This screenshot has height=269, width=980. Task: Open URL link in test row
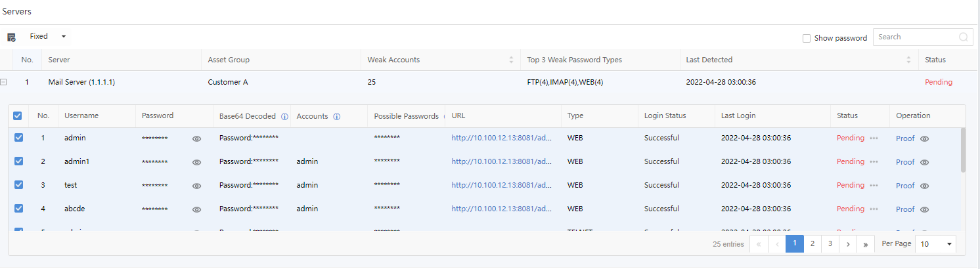coord(501,186)
